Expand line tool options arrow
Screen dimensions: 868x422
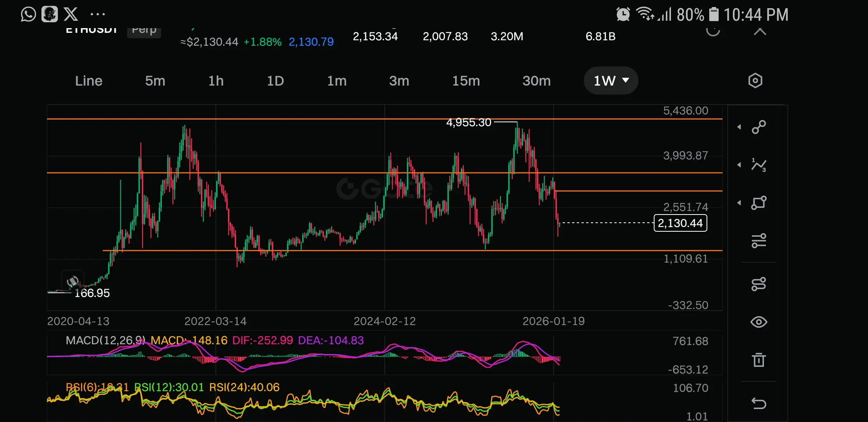point(739,127)
